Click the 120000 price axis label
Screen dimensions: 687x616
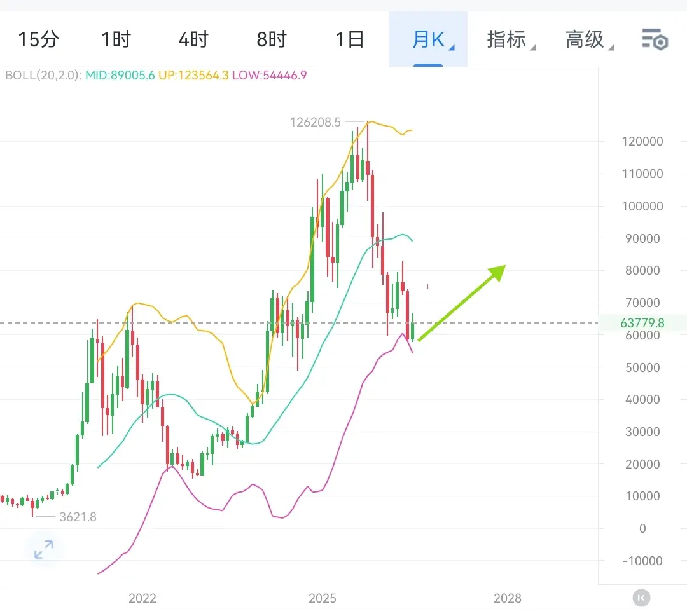click(x=642, y=141)
